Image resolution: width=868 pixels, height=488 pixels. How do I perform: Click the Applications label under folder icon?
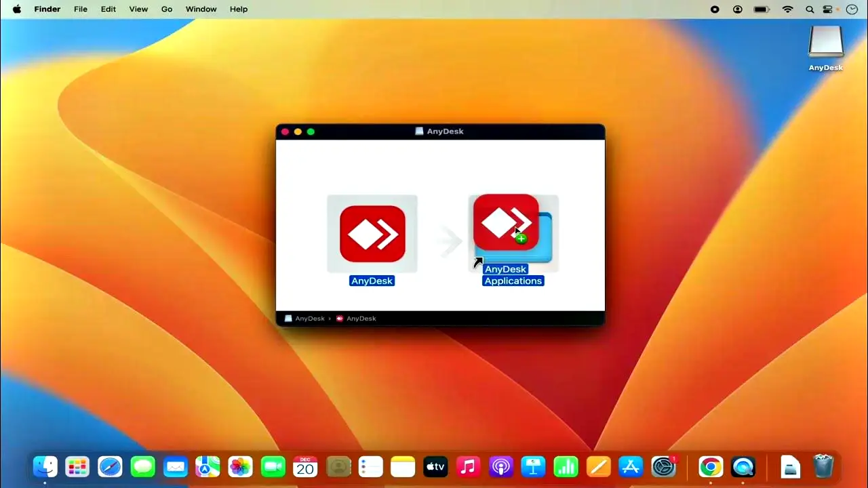click(513, 281)
